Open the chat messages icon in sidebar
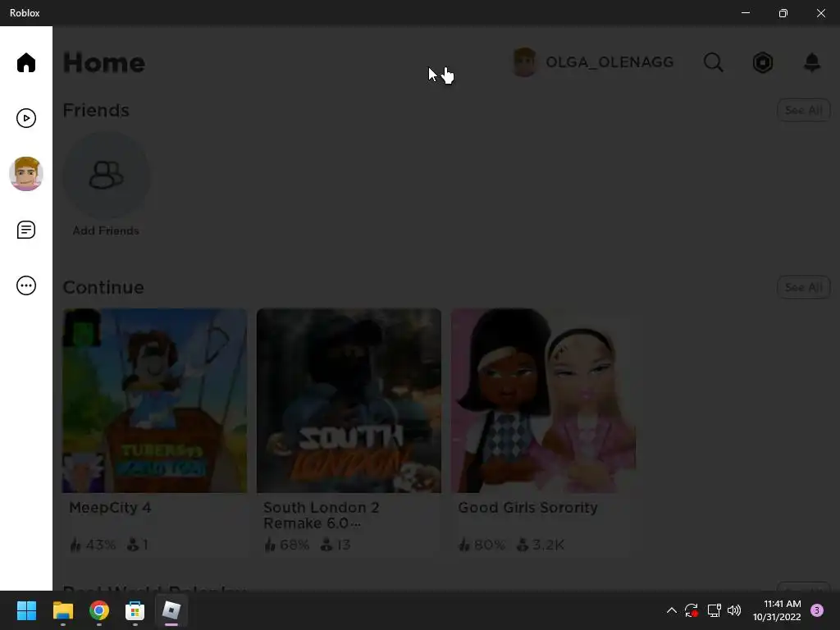The image size is (840, 630). [x=25, y=230]
